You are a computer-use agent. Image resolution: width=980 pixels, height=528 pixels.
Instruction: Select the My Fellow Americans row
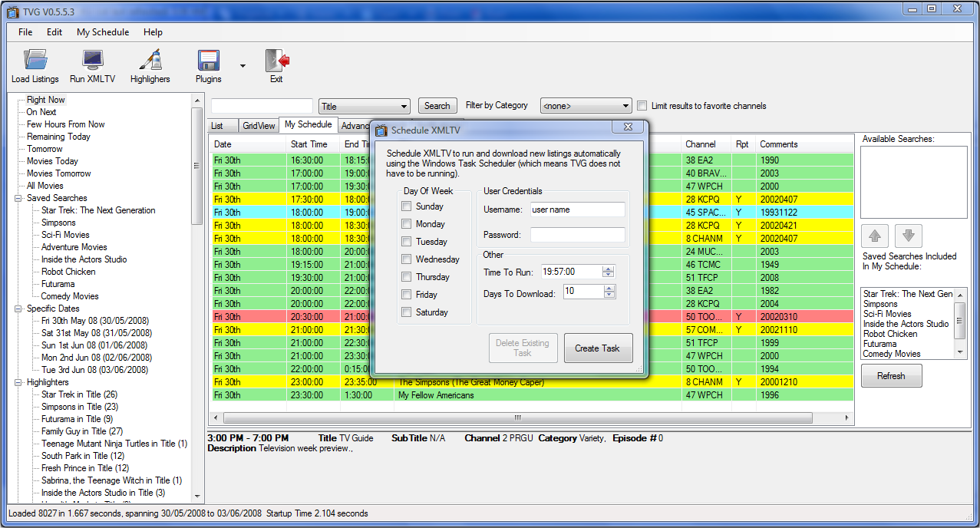pyautogui.click(x=533, y=395)
